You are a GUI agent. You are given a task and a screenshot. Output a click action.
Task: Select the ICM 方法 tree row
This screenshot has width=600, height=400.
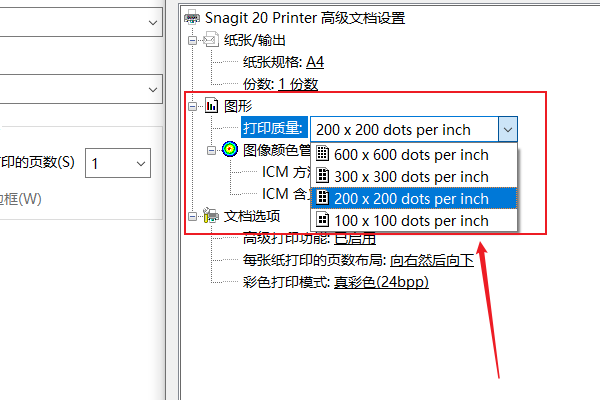(286, 172)
